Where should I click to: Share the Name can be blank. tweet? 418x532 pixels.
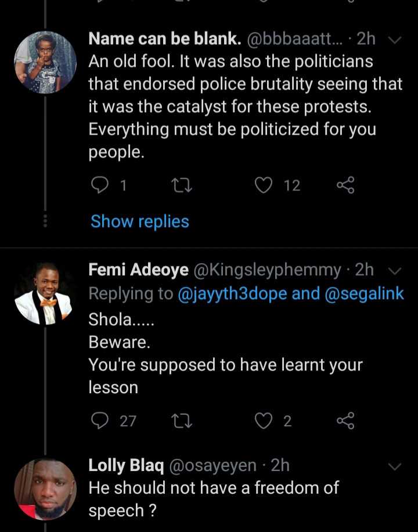click(x=345, y=185)
